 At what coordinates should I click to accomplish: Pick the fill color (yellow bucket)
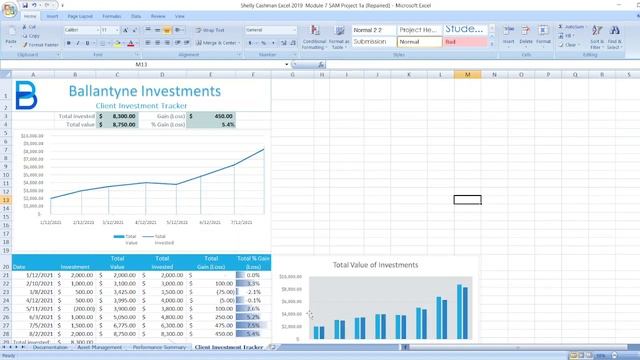pyautogui.click(x=117, y=43)
